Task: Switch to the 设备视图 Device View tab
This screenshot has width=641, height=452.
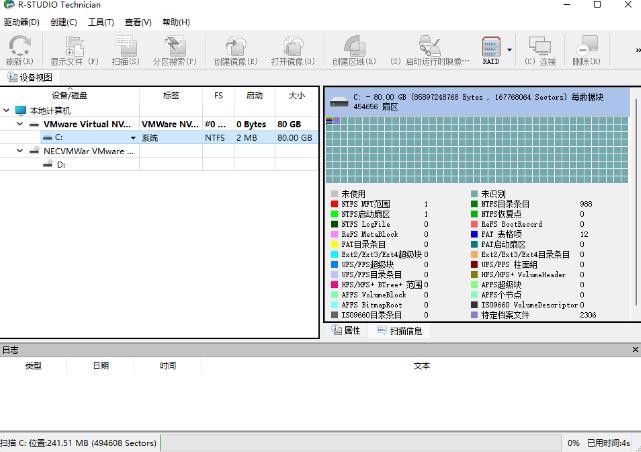Action: pos(29,77)
